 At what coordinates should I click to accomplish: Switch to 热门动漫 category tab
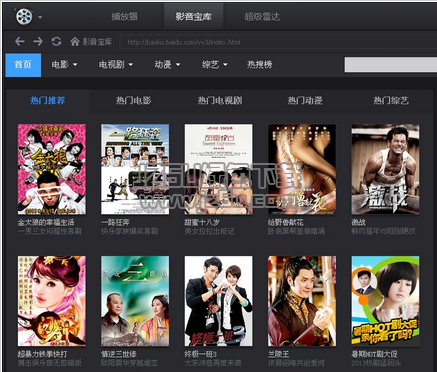pos(305,100)
